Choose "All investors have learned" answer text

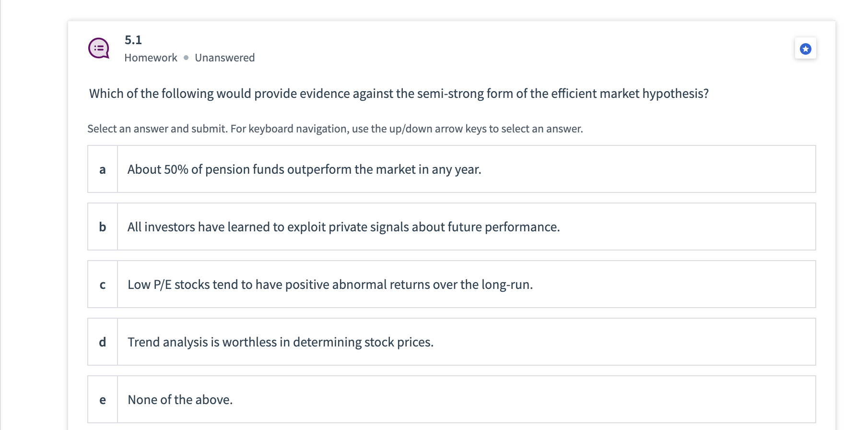tap(343, 227)
